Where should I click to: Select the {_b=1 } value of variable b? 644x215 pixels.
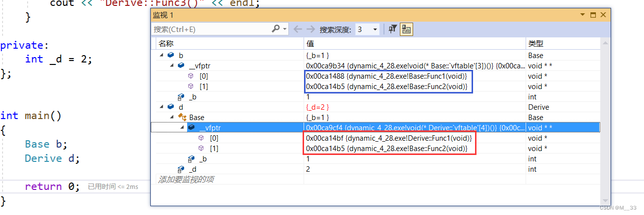coord(317,56)
